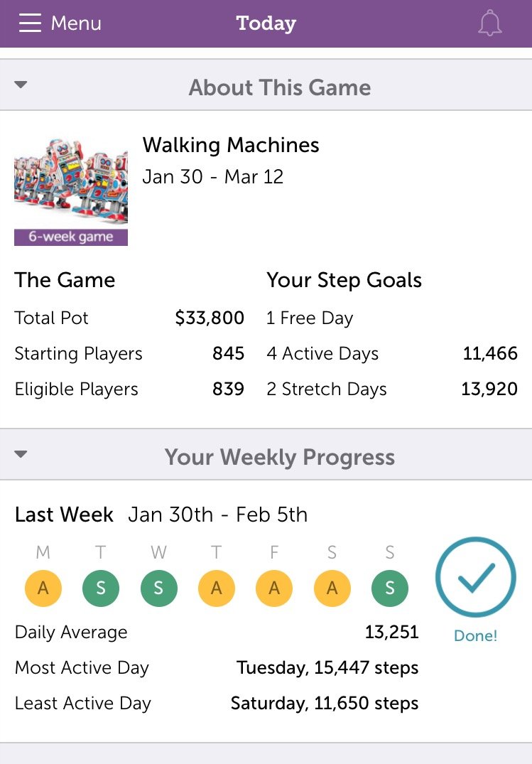Collapse the About This Game section arrow
Image resolution: width=532 pixels, height=764 pixels.
[21, 85]
